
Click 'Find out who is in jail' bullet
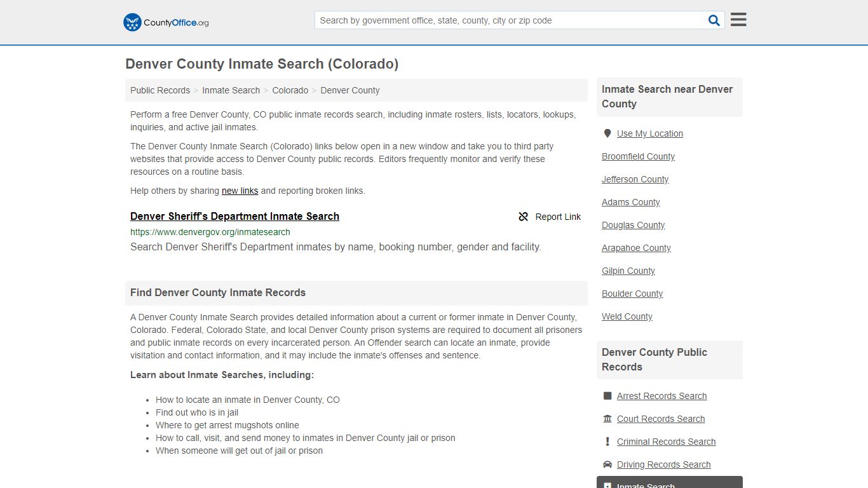197,412
